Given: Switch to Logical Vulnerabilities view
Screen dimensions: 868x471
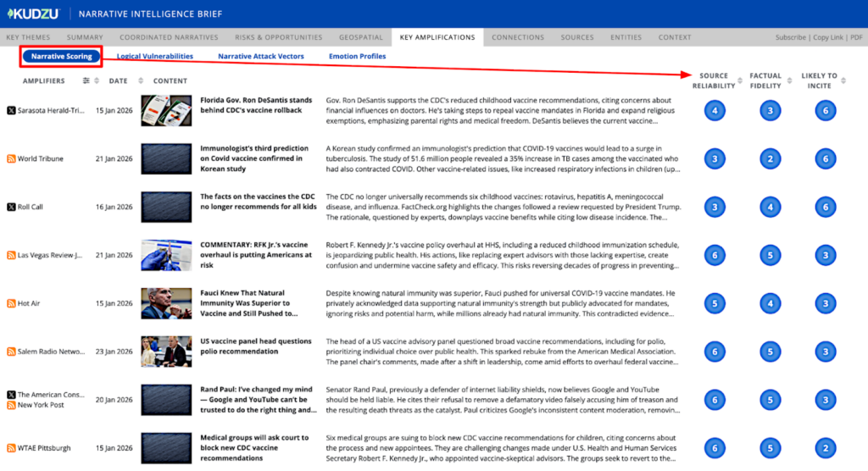Looking at the screenshot, I should 154,57.
